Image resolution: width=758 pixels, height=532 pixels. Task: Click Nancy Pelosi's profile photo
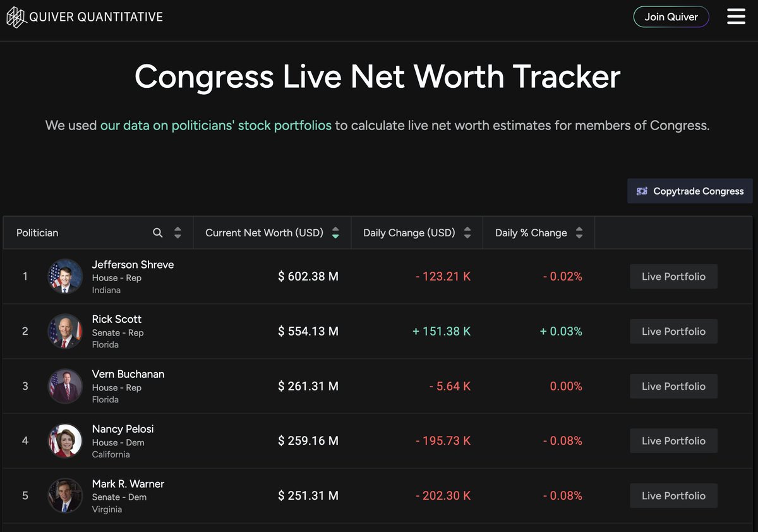[x=65, y=441]
